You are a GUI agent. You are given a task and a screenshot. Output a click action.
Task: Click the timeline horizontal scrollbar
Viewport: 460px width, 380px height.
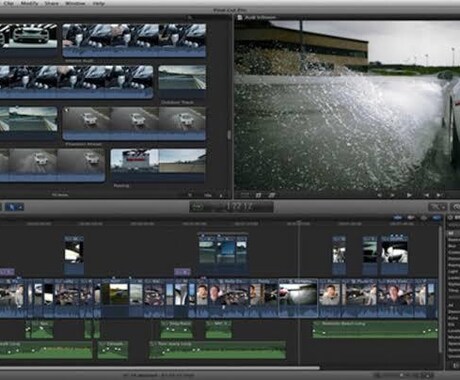click(160, 368)
